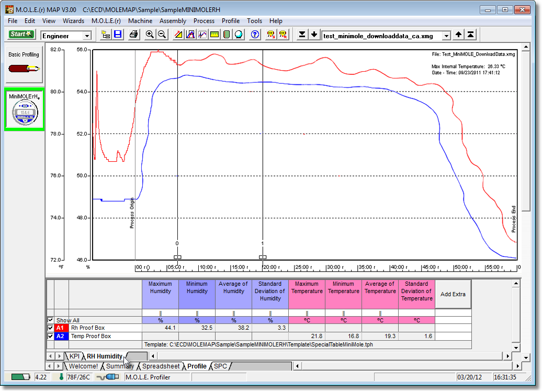Viewport: 542px width, 392px height.
Task: Select the MiniMOLErH instrument thumbnail
Action: tap(24, 109)
